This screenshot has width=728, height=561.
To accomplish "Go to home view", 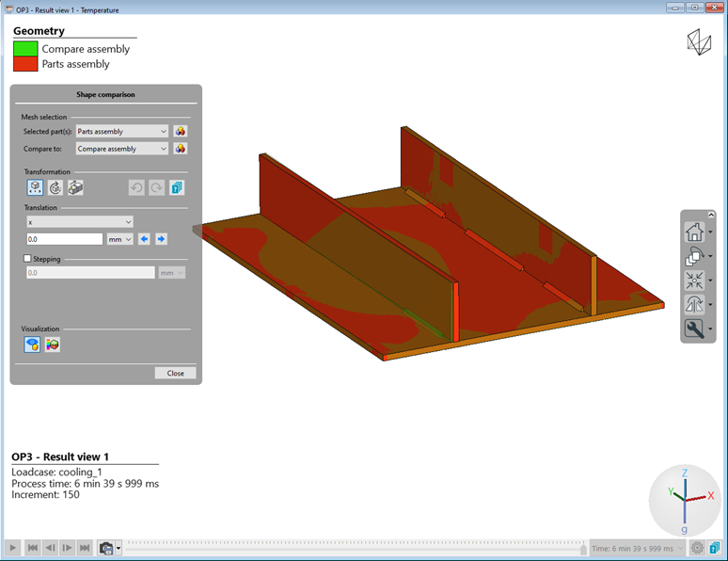I will pos(694,232).
